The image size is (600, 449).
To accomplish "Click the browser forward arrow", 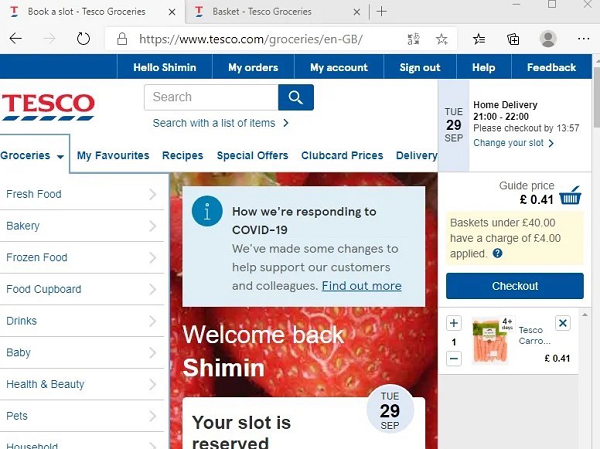I will [x=49, y=39].
